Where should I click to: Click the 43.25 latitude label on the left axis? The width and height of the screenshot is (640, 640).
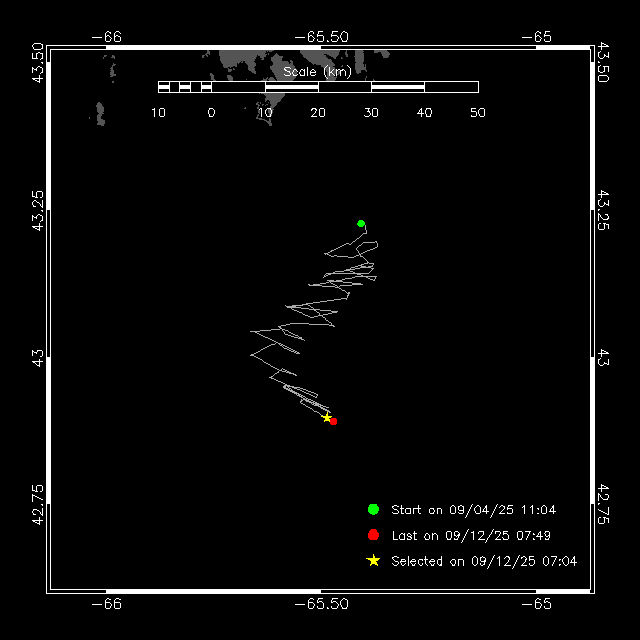pos(38,212)
